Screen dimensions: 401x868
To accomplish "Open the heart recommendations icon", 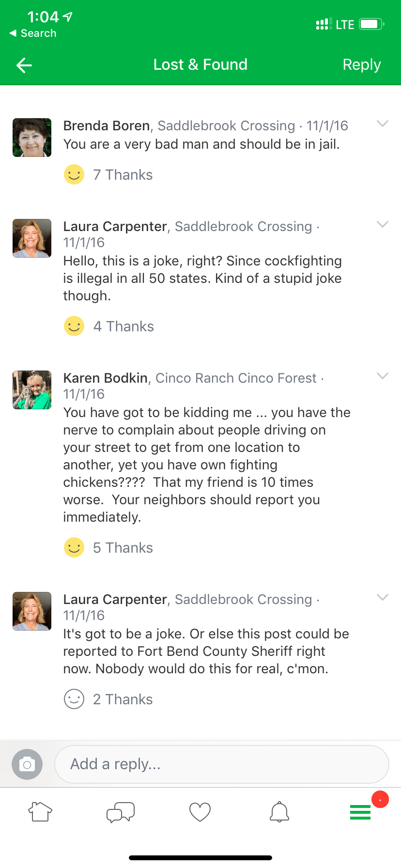I will point(200,812).
